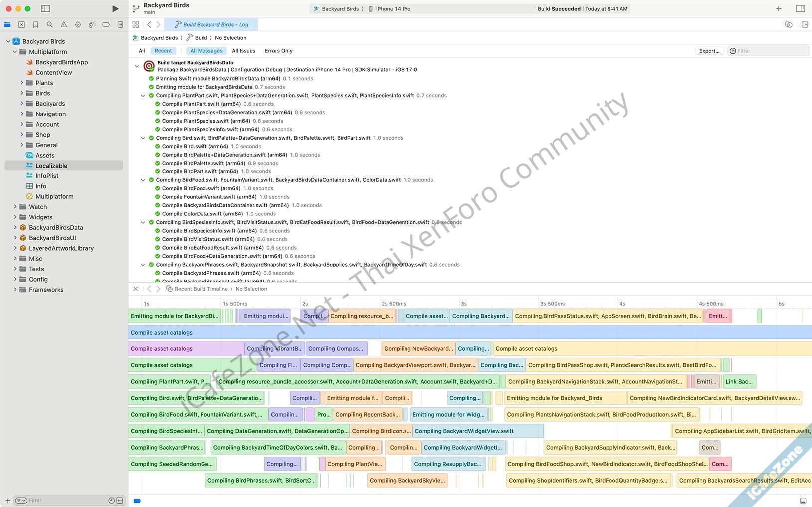Open the Issue navigator warning icon

click(x=64, y=24)
